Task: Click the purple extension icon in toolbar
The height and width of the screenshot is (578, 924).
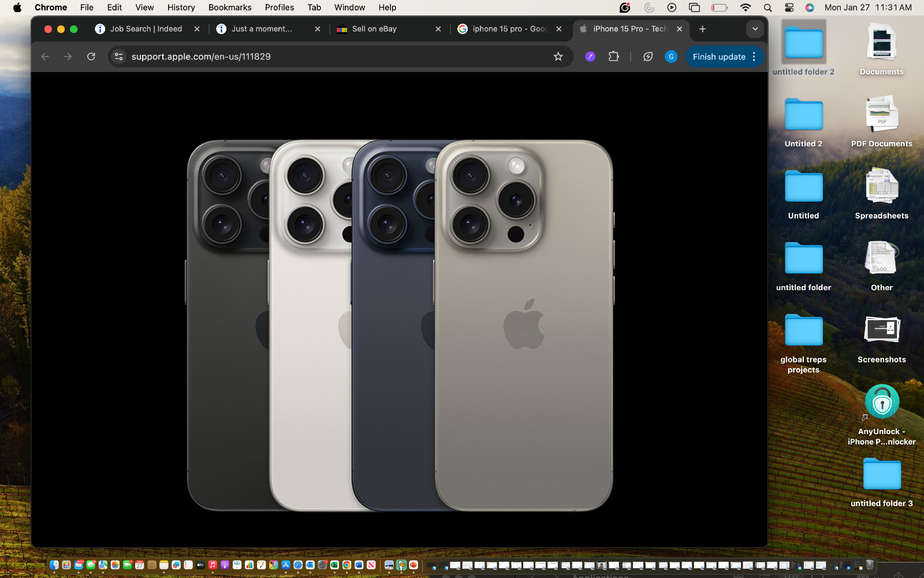Action: tap(590, 57)
